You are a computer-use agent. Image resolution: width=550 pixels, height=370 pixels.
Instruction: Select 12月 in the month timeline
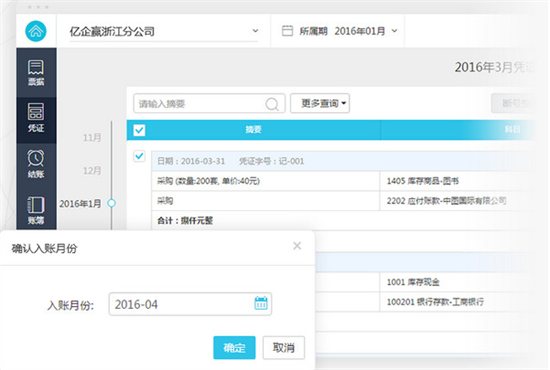pyautogui.click(x=92, y=171)
